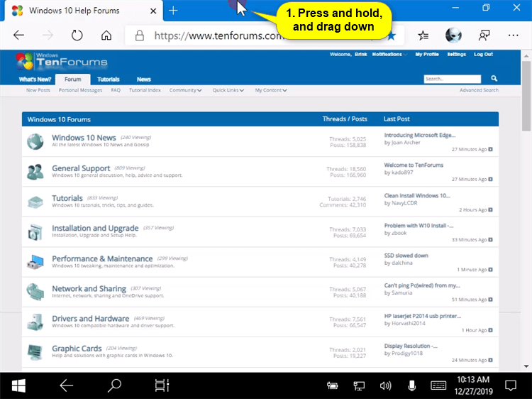The image size is (532, 399).
Task: Click the Installation and Upgrade icon
Action: click(35, 232)
